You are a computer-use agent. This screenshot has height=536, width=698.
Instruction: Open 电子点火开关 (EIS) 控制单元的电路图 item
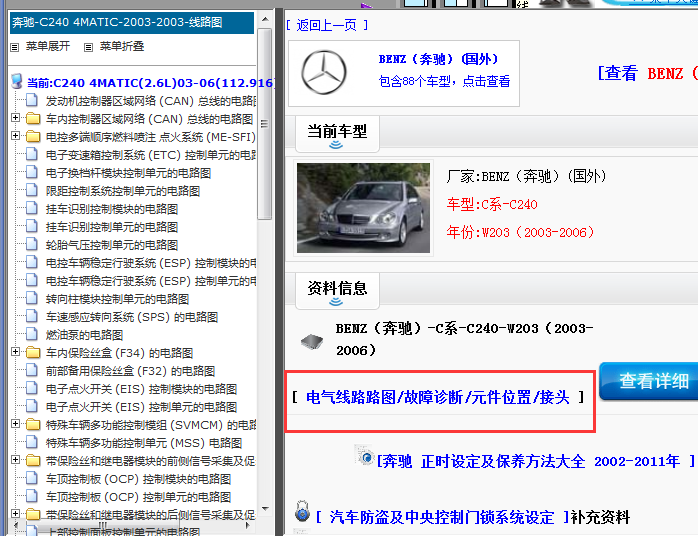(x=141, y=407)
